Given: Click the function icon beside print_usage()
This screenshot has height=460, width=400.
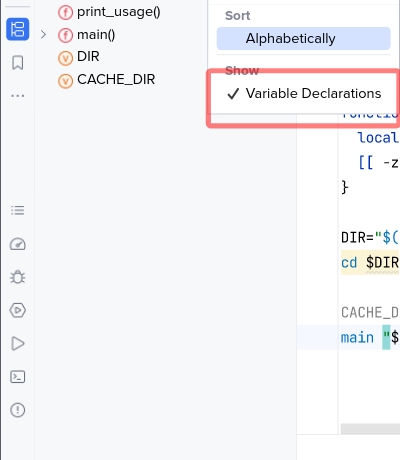Looking at the screenshot, I should point(65,13).
